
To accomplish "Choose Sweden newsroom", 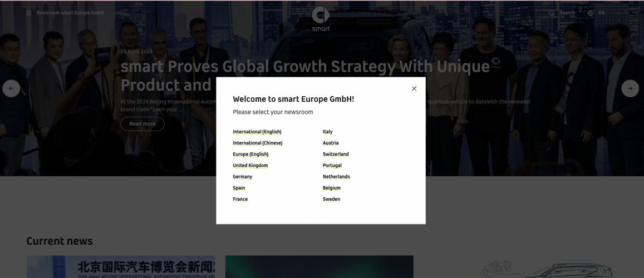I will point(331,199).
